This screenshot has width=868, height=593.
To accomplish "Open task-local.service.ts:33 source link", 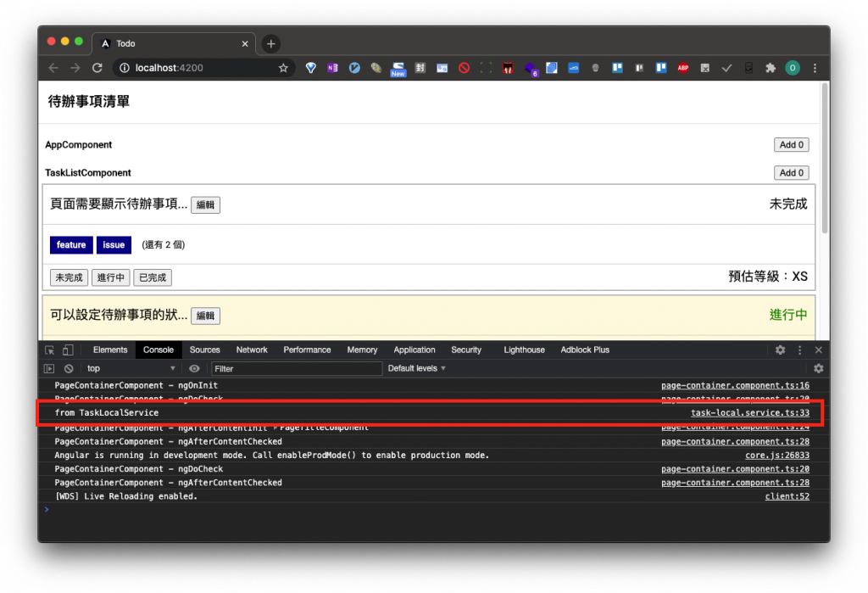I will click(749, 413).
